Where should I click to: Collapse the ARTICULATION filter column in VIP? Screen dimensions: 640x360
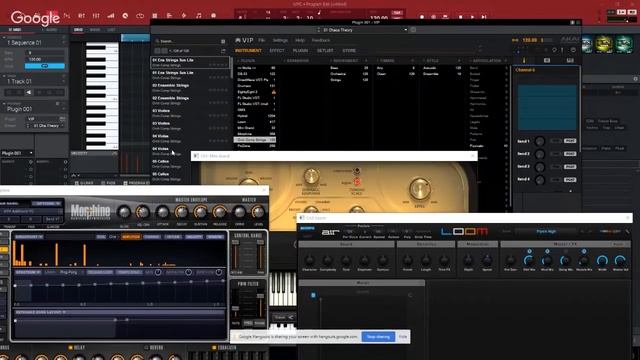coord(471,61)
